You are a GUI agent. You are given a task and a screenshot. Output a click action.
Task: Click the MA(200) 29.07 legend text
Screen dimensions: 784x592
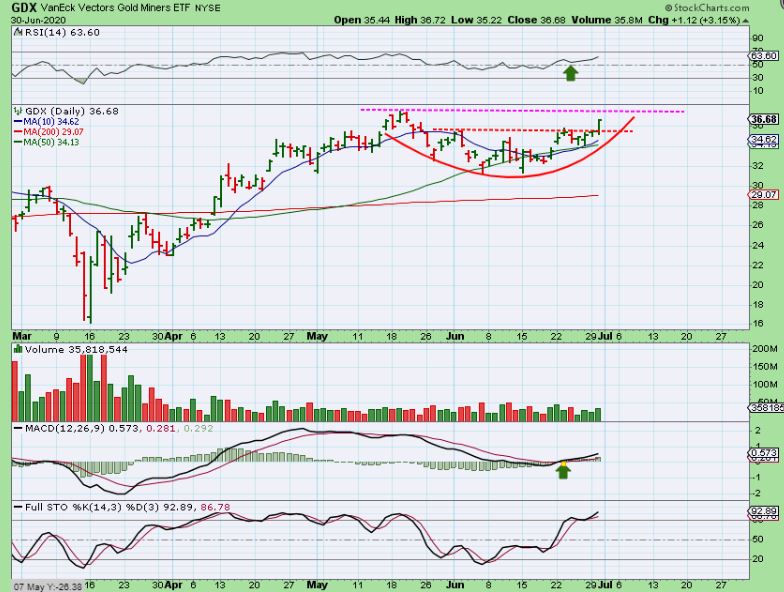coord(54,132)
